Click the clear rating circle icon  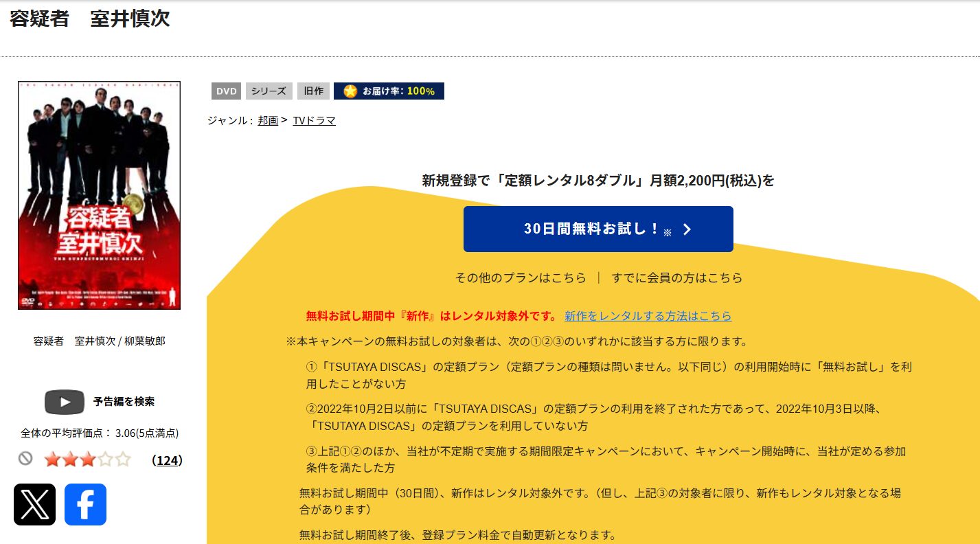tap(25, 459)
